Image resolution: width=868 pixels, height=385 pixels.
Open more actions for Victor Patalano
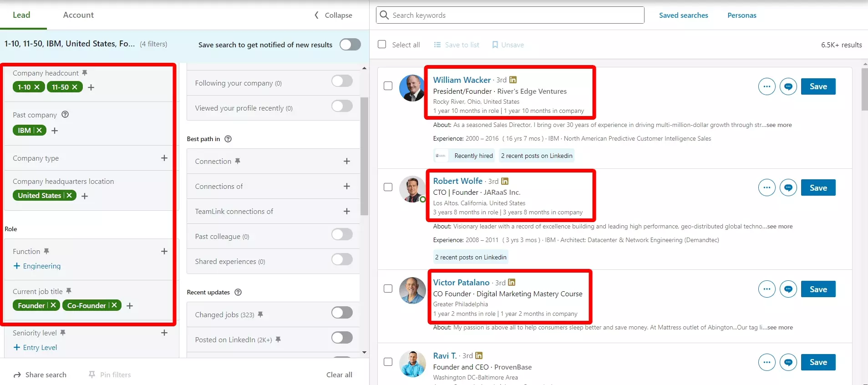[x=767, y=289]
